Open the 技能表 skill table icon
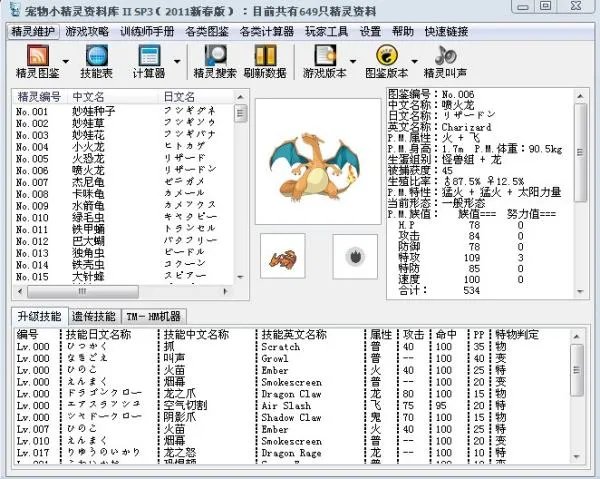 tap(96, 61)
